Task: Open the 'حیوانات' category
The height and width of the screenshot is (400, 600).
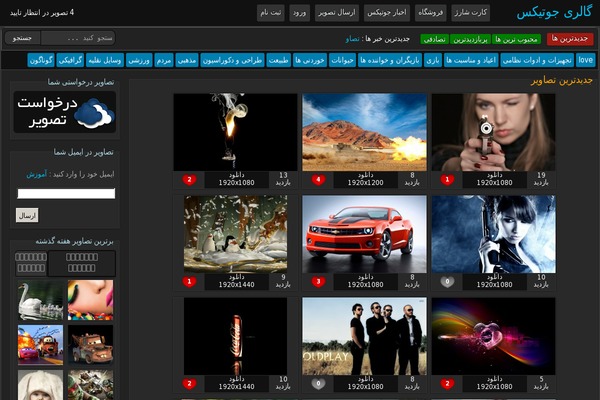Action: coord(342,60)
